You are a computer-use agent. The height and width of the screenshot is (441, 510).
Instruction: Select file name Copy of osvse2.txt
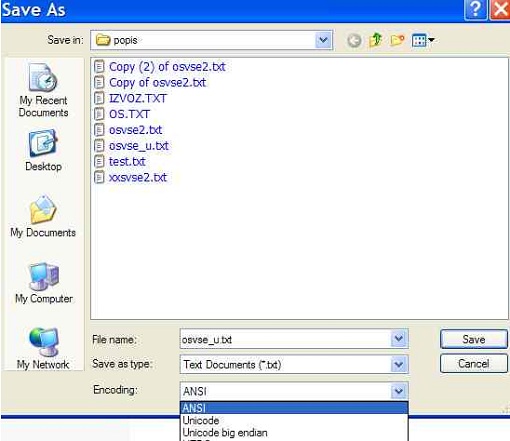[158, 82]
